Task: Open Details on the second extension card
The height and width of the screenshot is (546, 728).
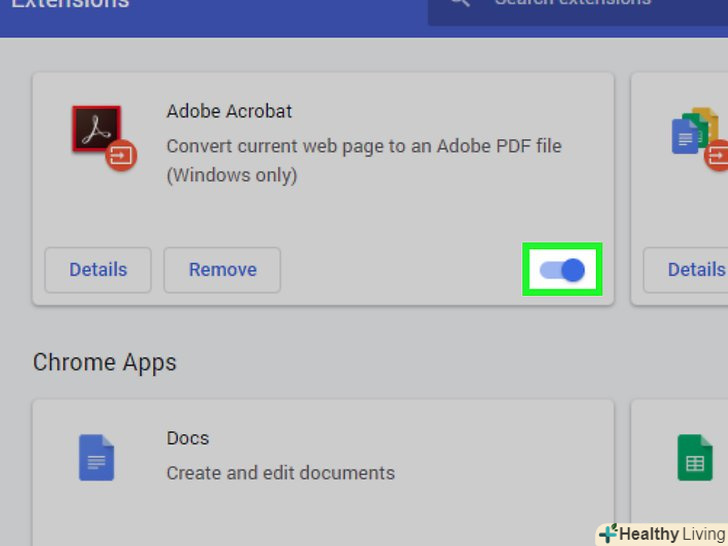Action: (x=686, y=270)
